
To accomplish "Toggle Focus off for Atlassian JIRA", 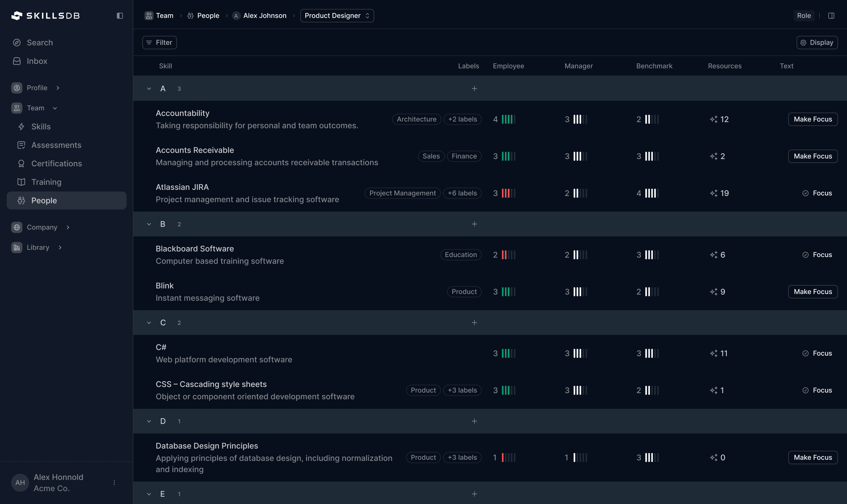I will click(817, 193).
